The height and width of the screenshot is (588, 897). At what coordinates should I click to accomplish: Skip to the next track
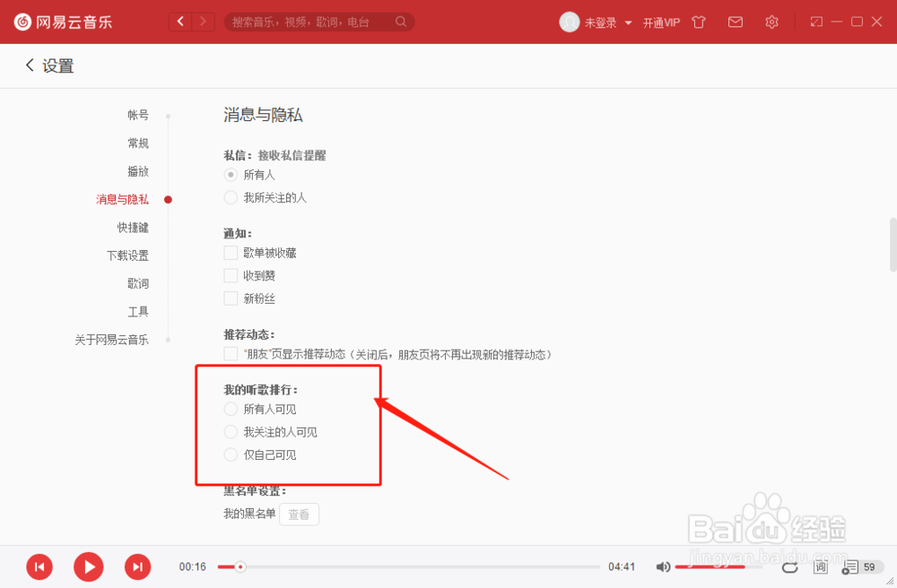tap(138, 566)
